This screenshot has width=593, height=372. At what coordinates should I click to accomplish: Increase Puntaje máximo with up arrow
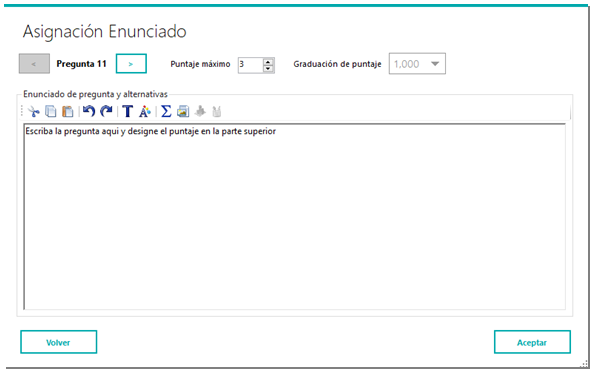[x=268, y=62]
